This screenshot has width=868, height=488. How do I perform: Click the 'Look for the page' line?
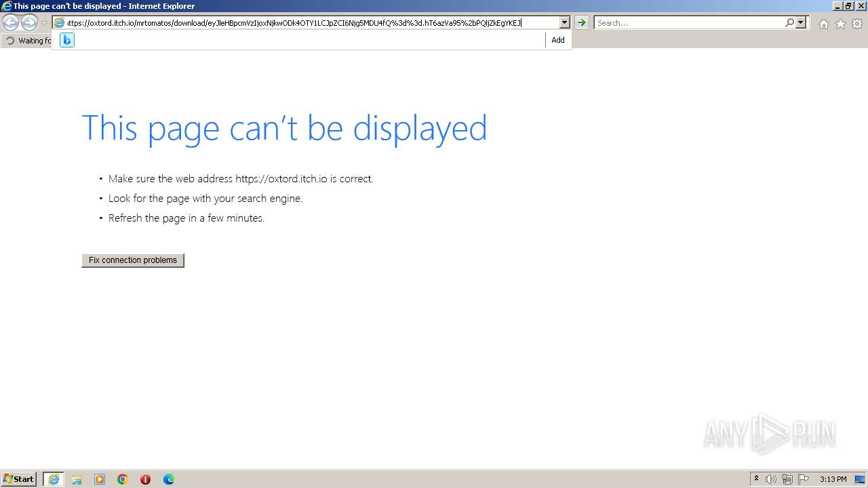tap(205, 199)
